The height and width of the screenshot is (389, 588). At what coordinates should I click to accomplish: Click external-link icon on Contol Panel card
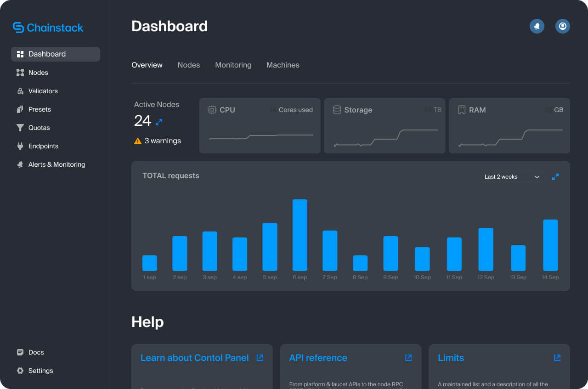[260, 358]
